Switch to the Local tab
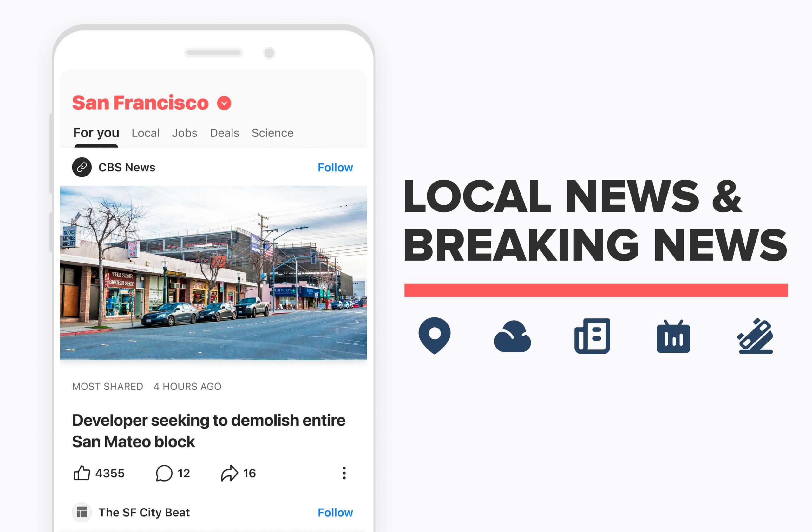This screenshot has width=812, height=532. point(145,133)
